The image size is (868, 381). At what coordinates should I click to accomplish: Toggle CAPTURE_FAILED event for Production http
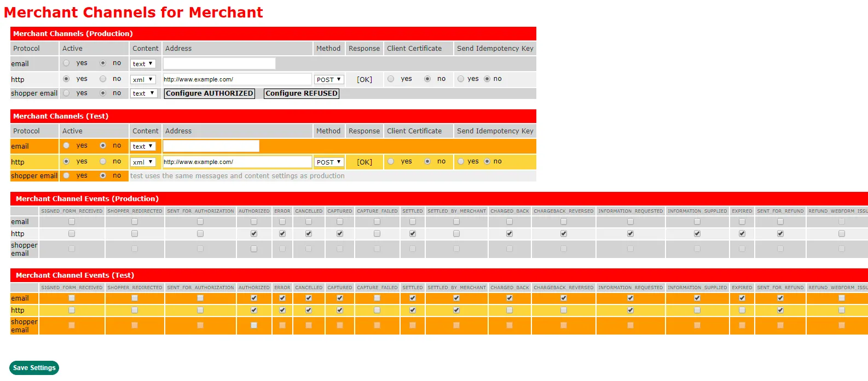point(377,233)
